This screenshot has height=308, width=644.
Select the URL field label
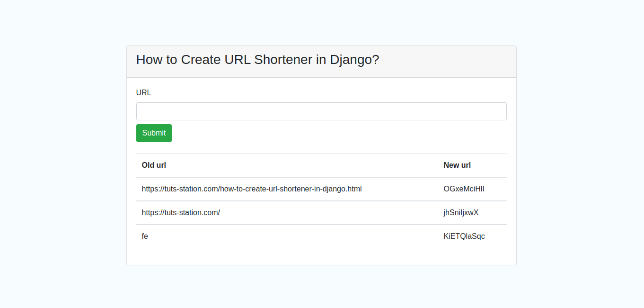[143, 92]
